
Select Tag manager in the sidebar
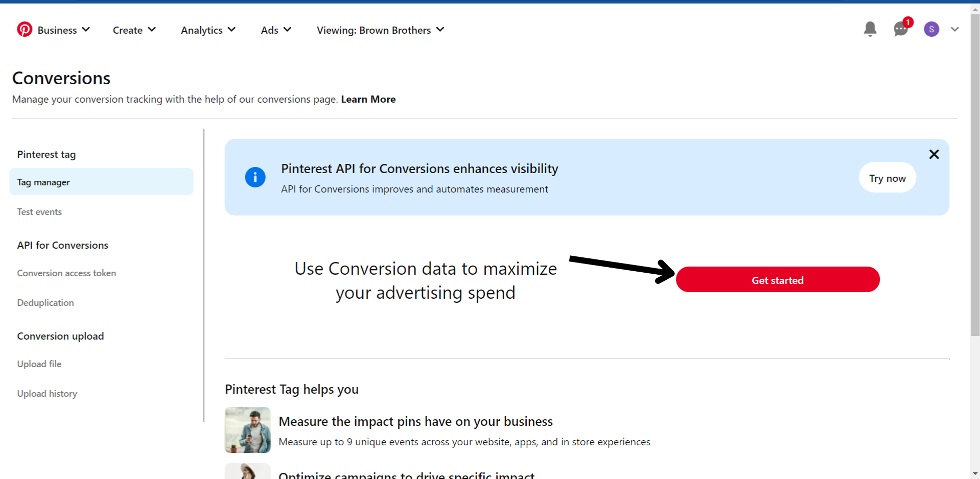[x=101, y=182]
